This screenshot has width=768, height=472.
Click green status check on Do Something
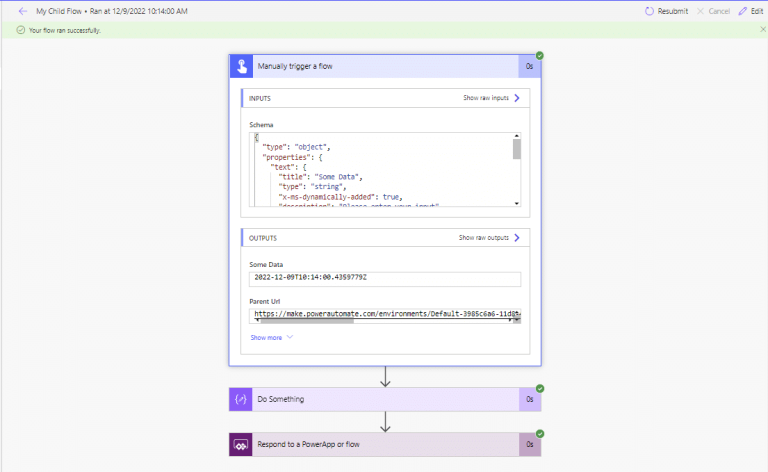[540, 388]
